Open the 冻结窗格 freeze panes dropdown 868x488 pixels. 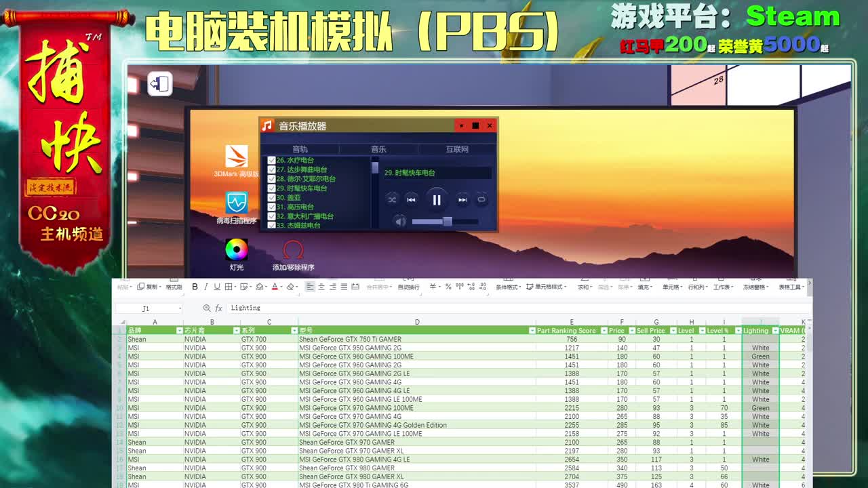click(x=755, y=287)
